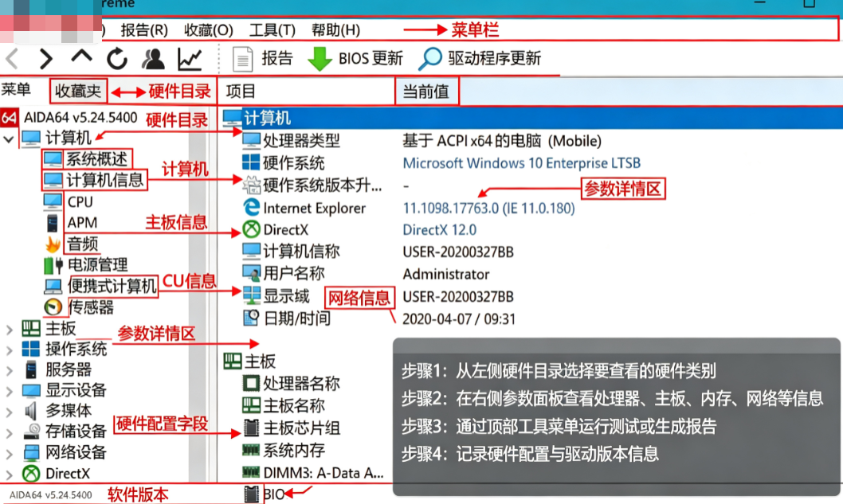The image size is (843, 504).
Task: Click the 报告 document icon in toolbar
Action: coord(242,59)
